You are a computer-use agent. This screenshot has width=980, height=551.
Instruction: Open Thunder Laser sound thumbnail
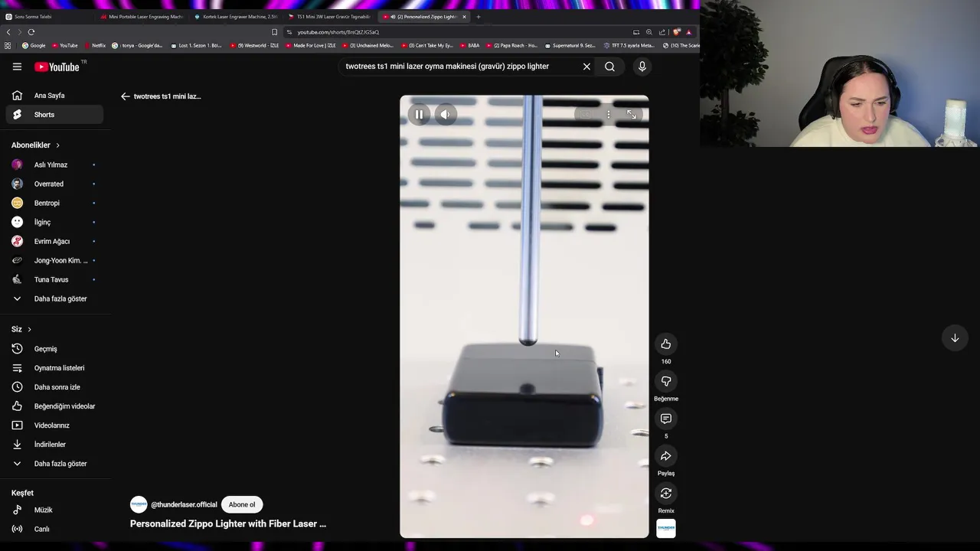pyautogui.click(x=666, y=528)
